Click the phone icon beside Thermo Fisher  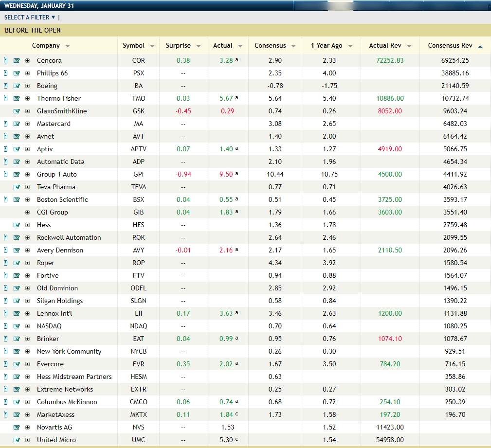[5, 98]
